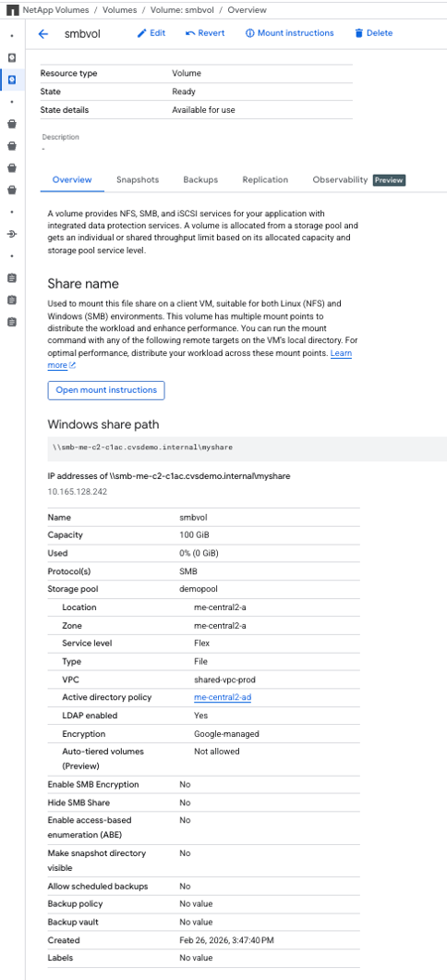
Task: Click the trash Delete icon
Action: (x=359, y=33)
